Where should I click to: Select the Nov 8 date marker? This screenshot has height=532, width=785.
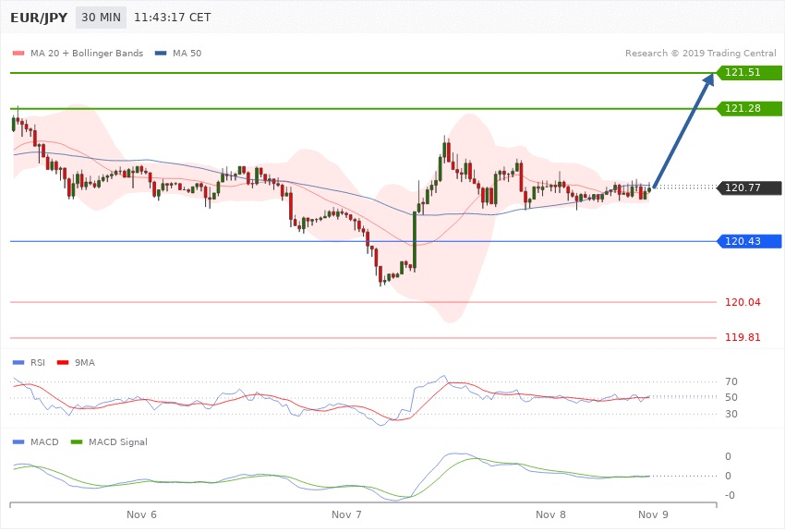[x=550, y=514]
